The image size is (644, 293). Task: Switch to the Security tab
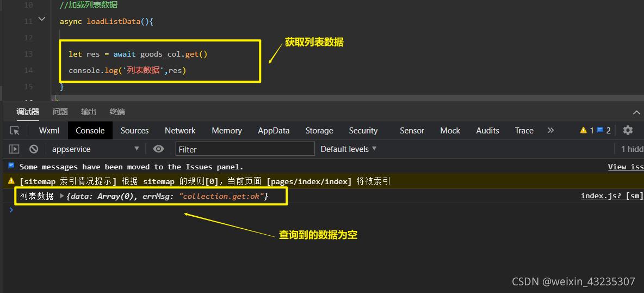tap(363, 131)
